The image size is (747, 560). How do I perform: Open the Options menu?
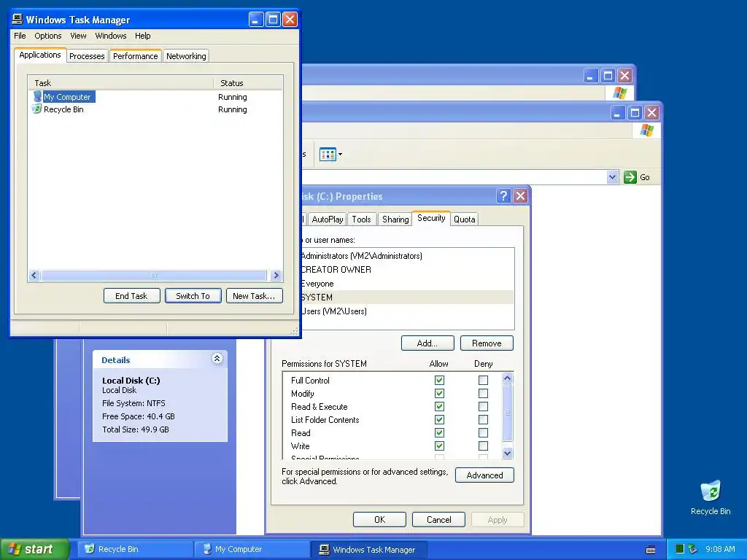(47, 36)
